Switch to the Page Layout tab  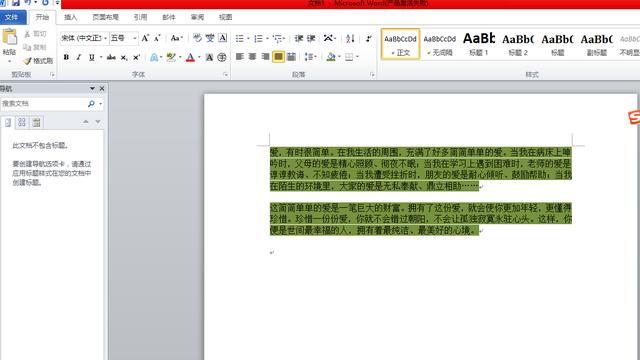[105, 17]
